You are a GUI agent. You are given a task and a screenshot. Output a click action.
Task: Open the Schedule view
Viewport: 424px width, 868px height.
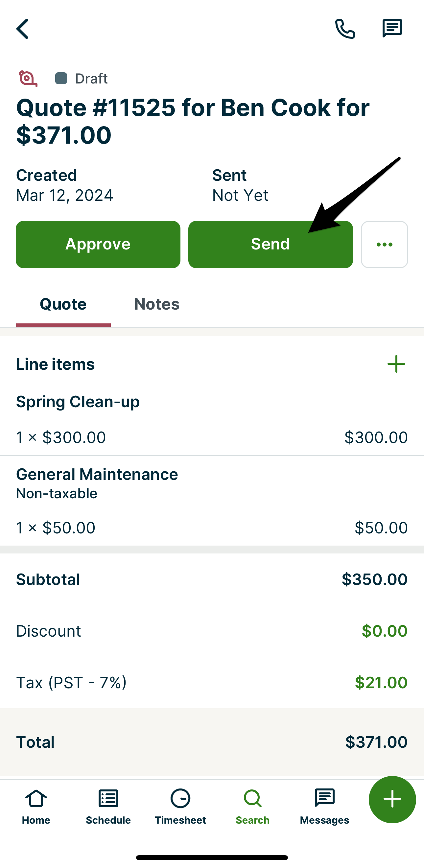(x=108, y=806)
